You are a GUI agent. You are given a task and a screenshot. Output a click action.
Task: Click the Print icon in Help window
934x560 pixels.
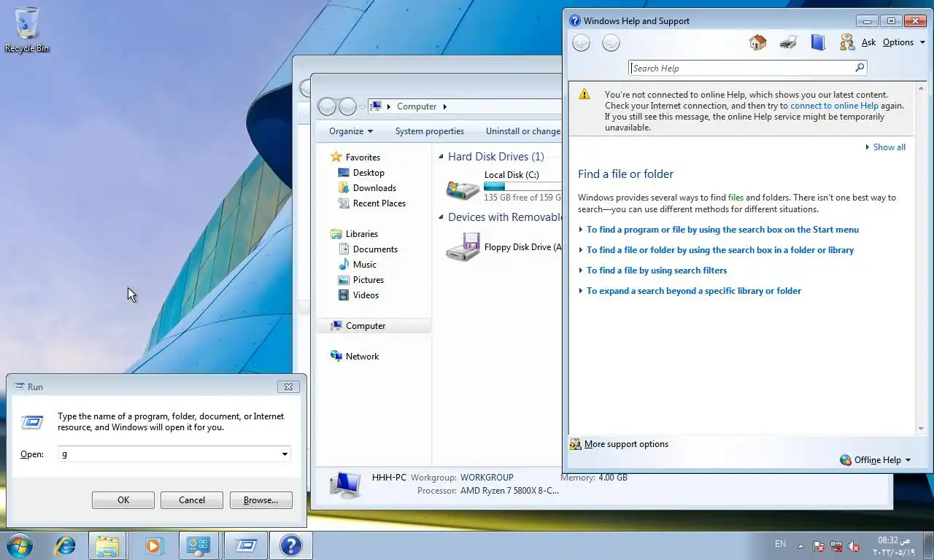coord(787,42)
